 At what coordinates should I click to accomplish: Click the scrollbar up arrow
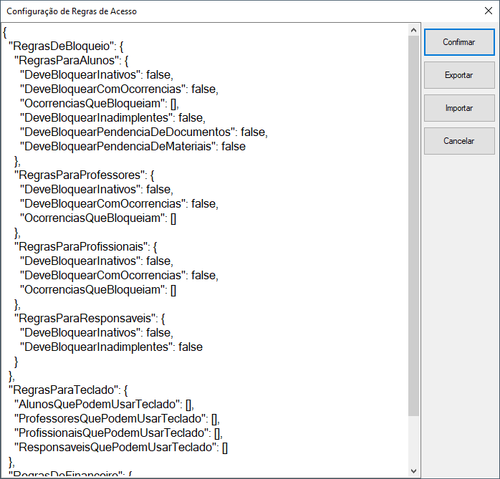coord(414,30)
